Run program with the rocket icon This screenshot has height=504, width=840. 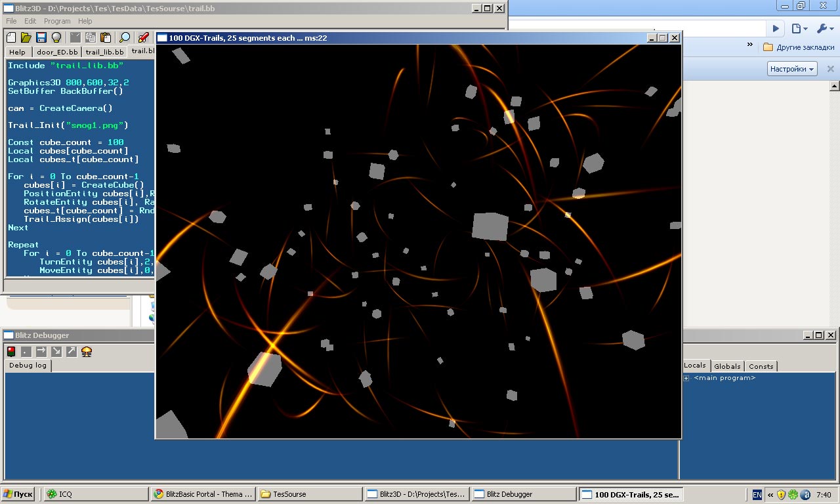click(x=143, y=37)
